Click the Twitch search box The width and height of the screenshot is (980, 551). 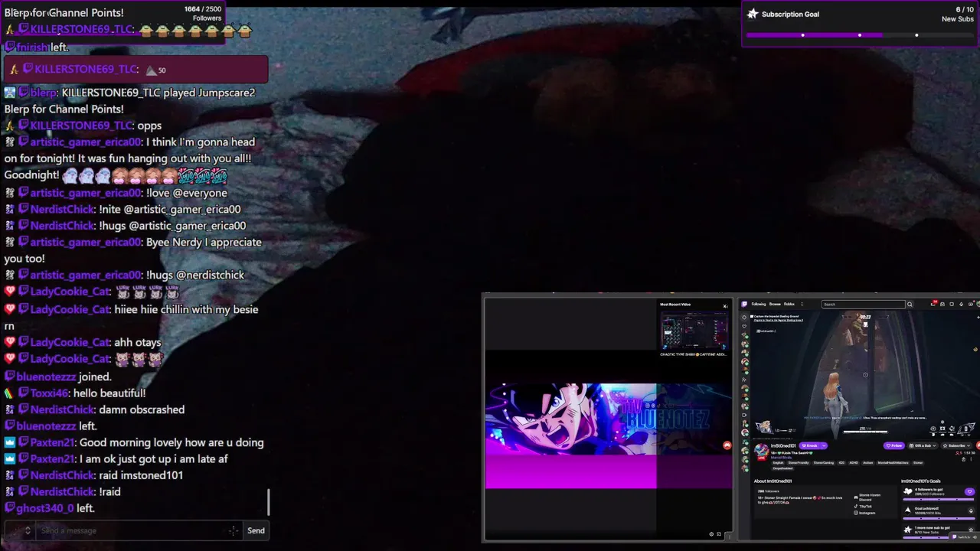[x=864, y=304]
